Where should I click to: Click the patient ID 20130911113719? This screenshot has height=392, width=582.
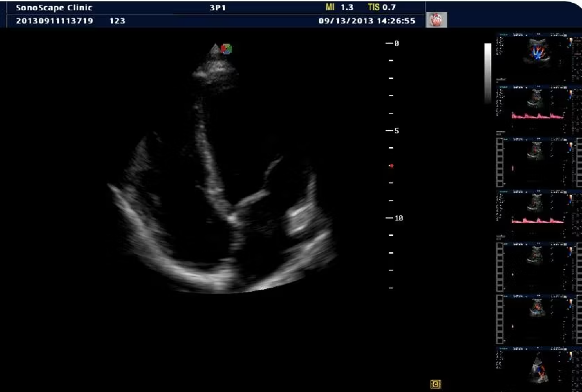tap(55, 21)
